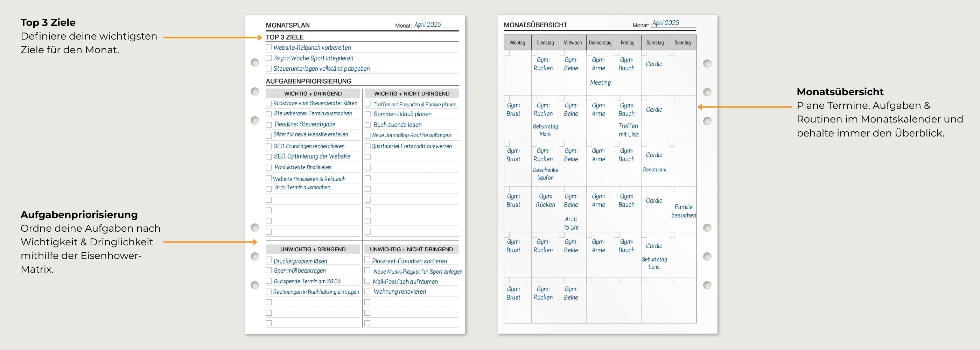
Task: Check 'Blutspende-Termin am 28.04' box
Action: pyautogui.click(x=268, y=281)
